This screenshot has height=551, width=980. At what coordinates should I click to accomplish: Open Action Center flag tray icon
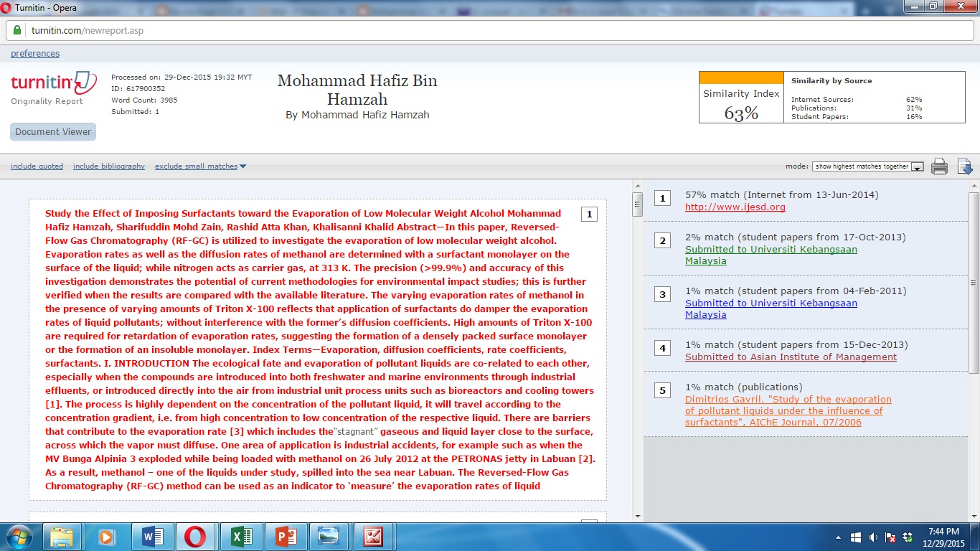[x=890, y=537]
